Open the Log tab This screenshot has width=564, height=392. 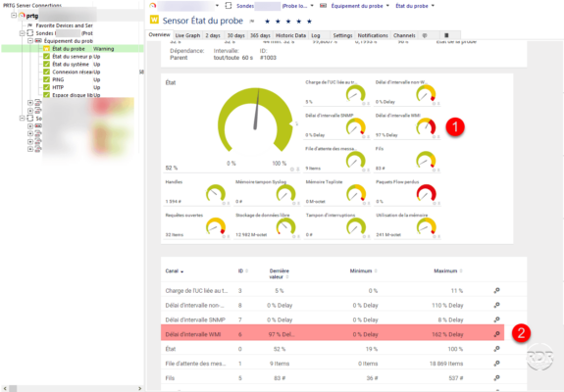tap(316, 35)
